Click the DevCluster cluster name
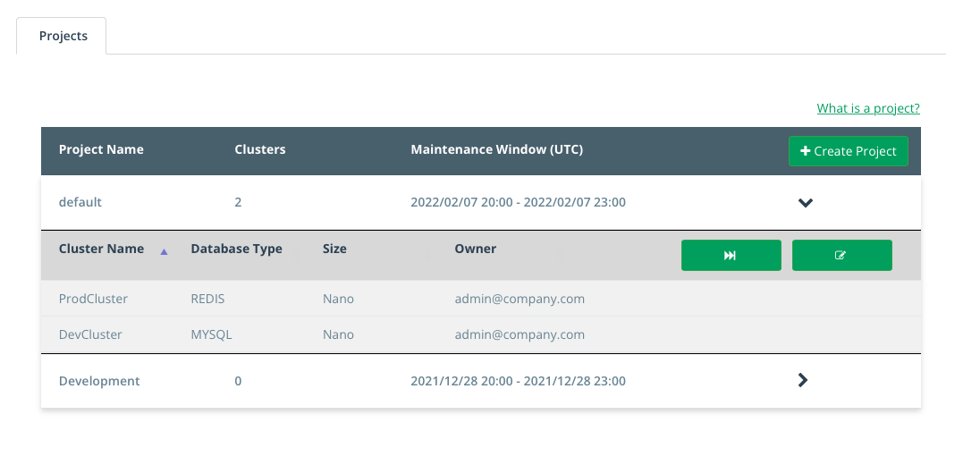The image size is (980, 465). 90,334
